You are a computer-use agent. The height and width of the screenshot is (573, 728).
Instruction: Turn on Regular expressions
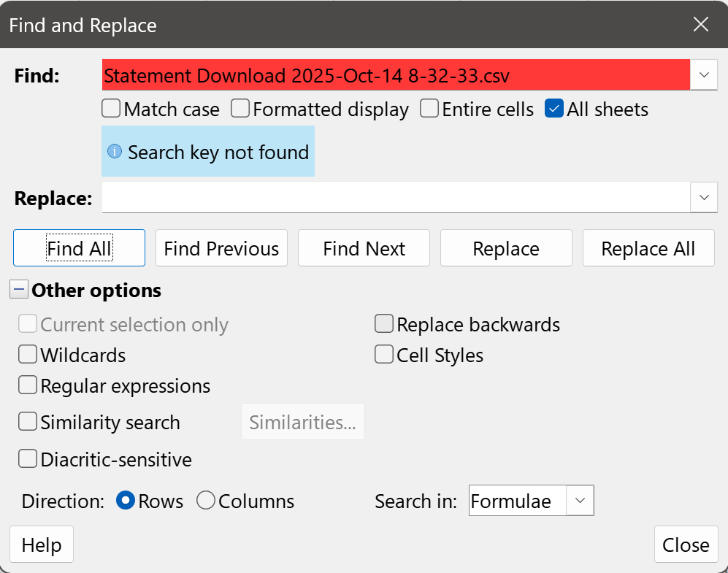click(x=28, y=385)
